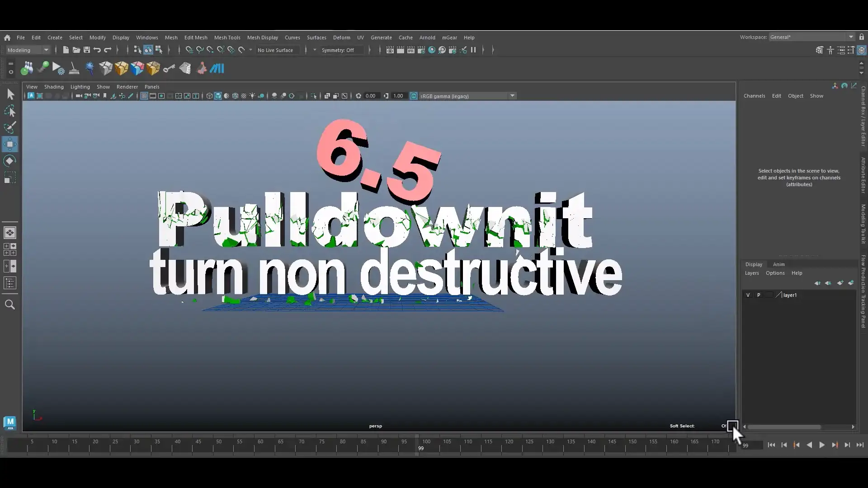The height and width of the screenshot is (488, 868).
Task: Click the Home icon beside File menu
Action: pyautogui.click(x=7, y=38)
